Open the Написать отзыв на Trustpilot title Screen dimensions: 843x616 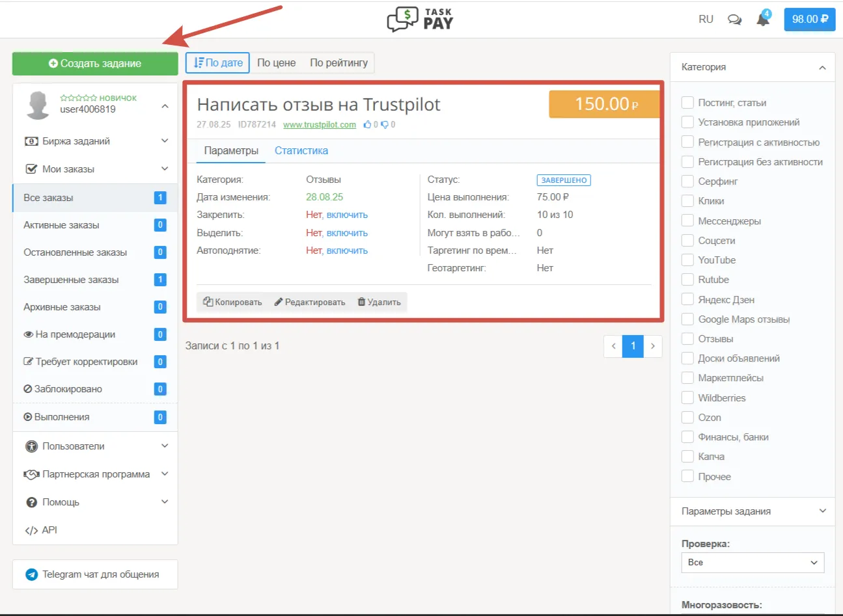click(x=319, y=104)
